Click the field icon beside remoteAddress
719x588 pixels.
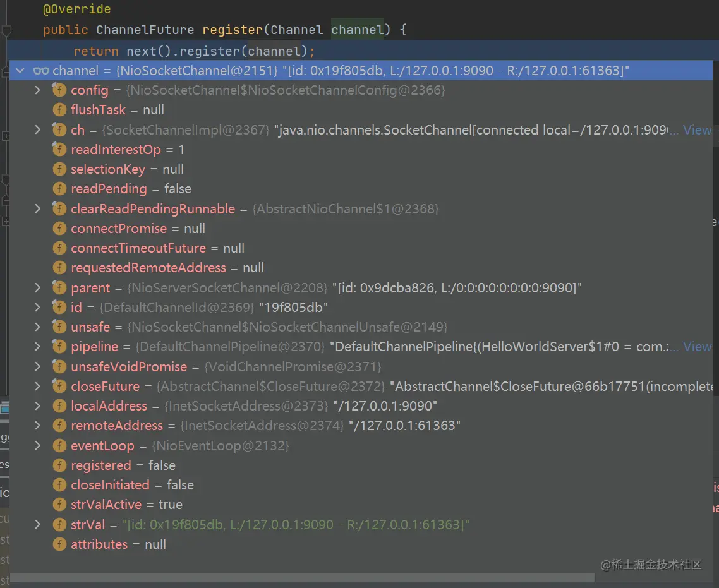59,425
